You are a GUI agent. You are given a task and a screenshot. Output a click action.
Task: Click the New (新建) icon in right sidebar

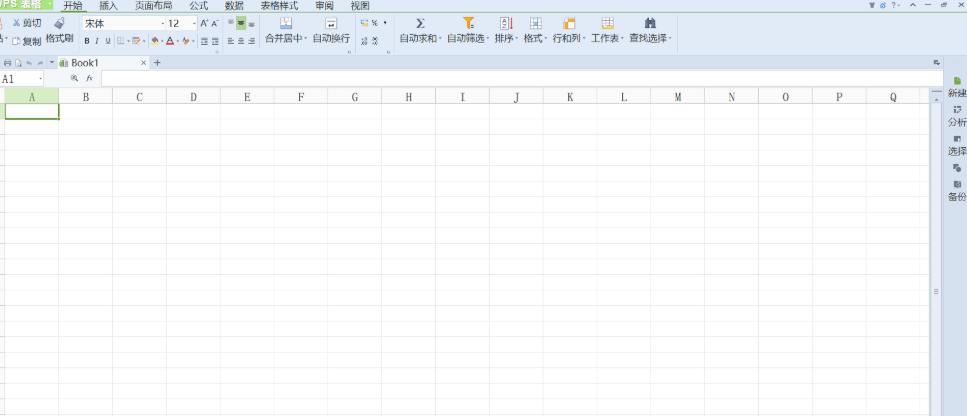[957, 81]
